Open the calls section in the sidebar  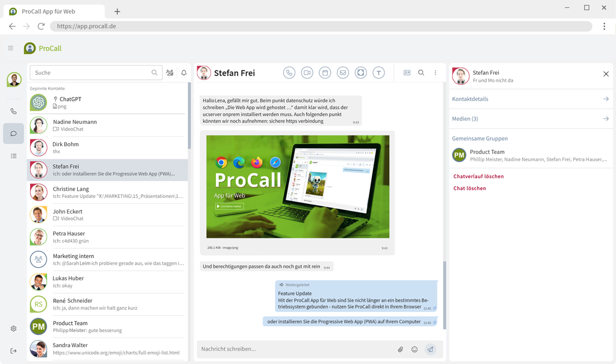pyautogui.click(x=13, y=111)
